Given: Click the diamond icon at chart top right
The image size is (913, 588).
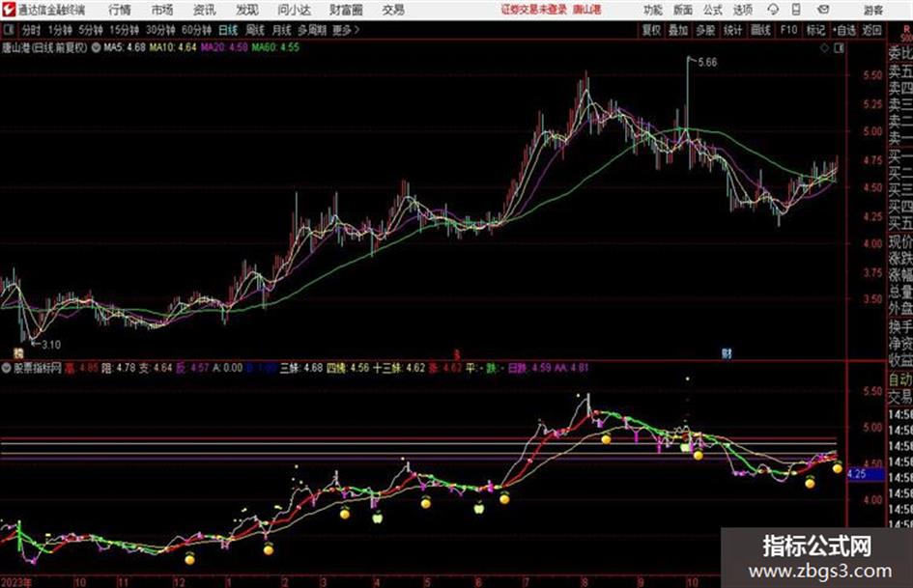Looking at the screenshot, I should pyautogui.click(x=824, y=48).
